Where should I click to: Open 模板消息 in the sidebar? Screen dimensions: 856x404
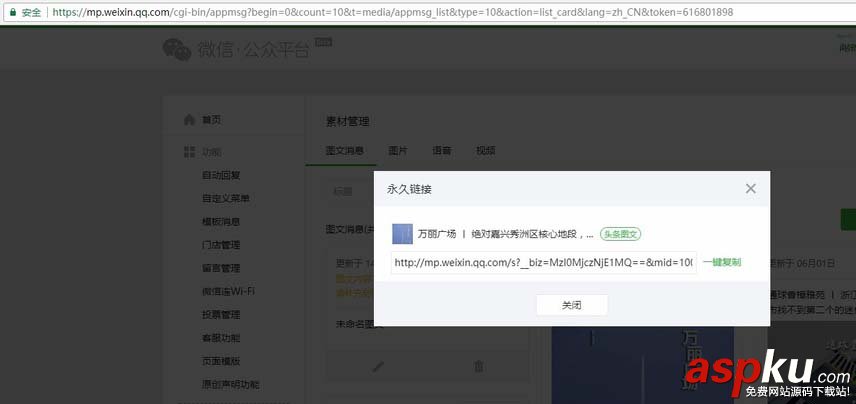(221, 222)
